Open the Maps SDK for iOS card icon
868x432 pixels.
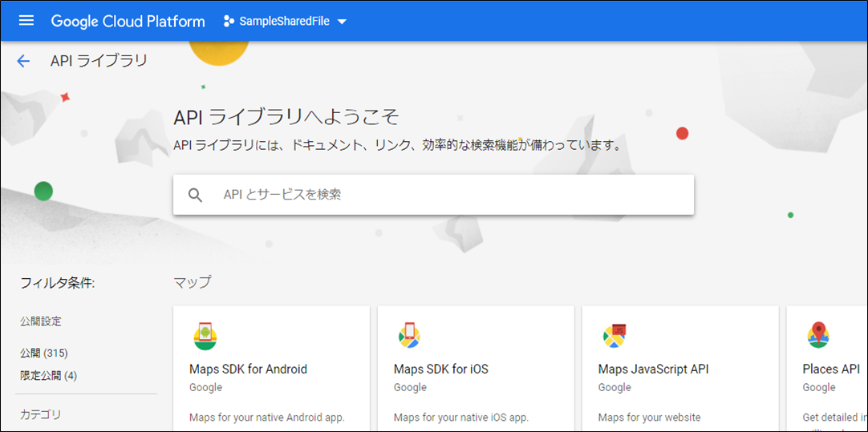[x=409, y=336]
